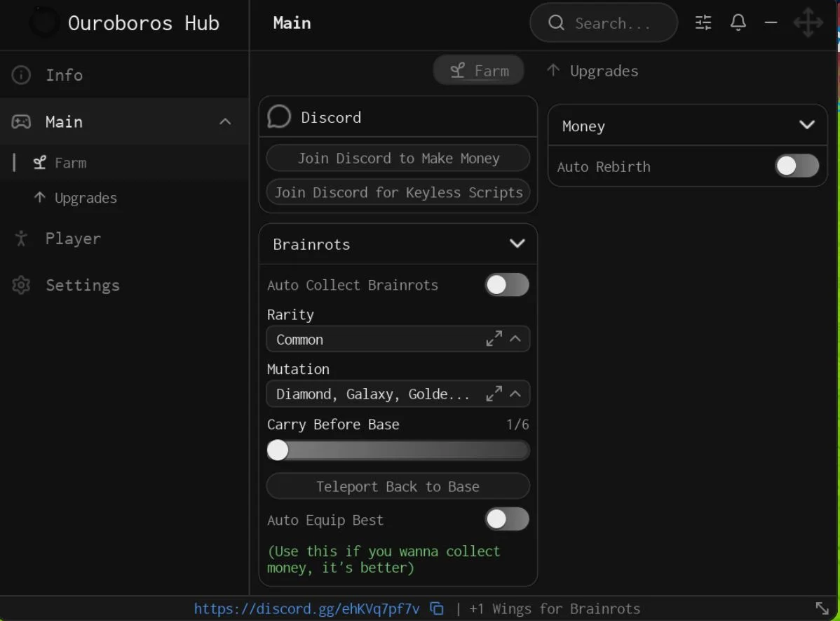Click the Rarity dropdown caret arrow
The height and width of the screenshot is (621, 840).
(x=515, y=338)
